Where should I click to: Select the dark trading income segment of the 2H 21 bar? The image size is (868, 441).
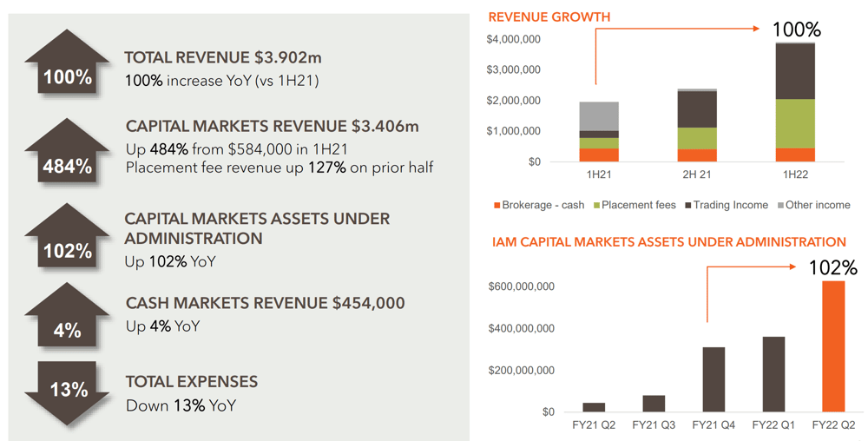697,109
